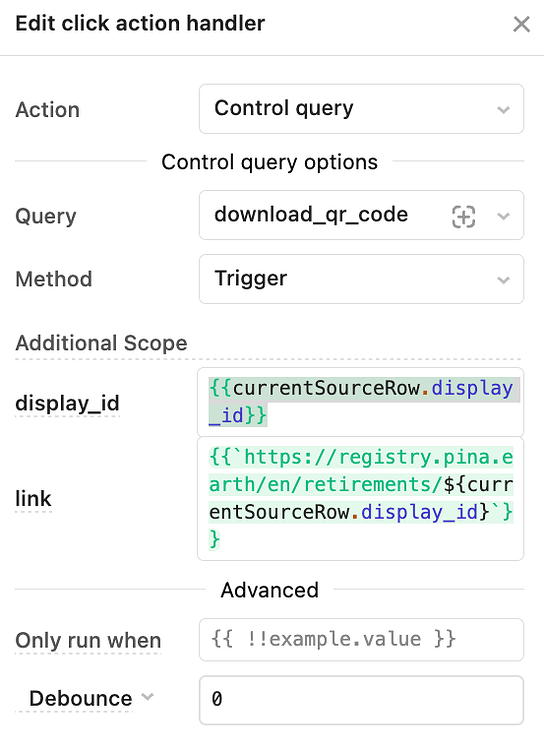Click the Additional Scope label
This screenshot has height=750, width=544.
tap(101, 343)
